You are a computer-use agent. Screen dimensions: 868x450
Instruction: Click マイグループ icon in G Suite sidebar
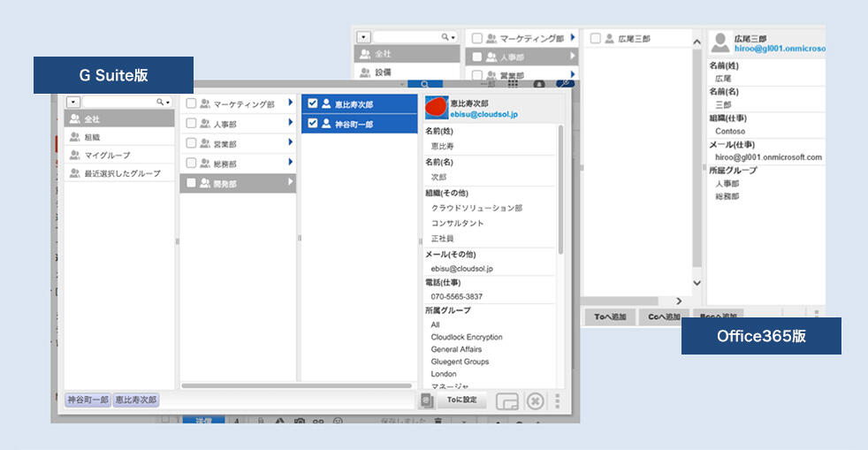point(75,155)
